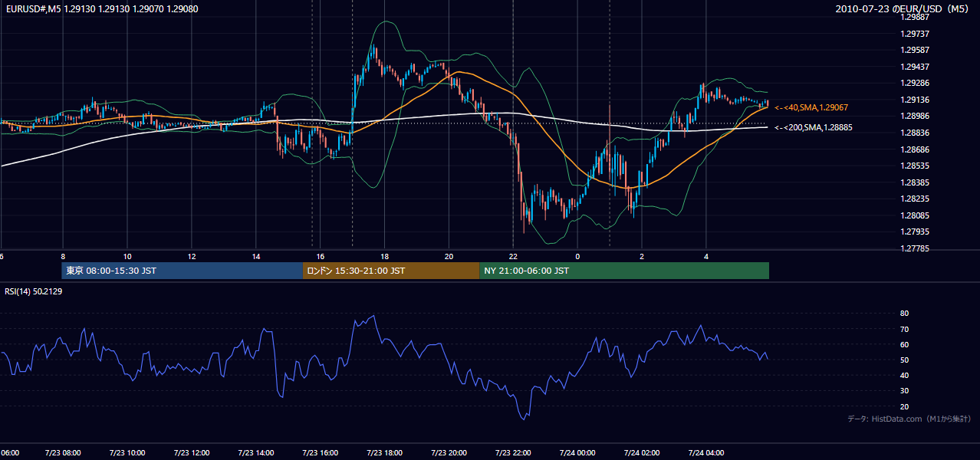Click the 7/24 00:00 bottom time label
This screenshot has width=980, height=460.
click(x=578, y=453)
